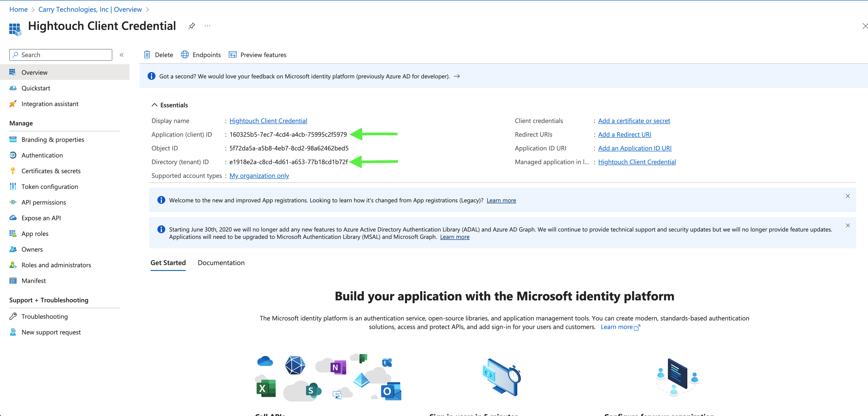Pin the Hightouch Client Credential page

point(191,26)
